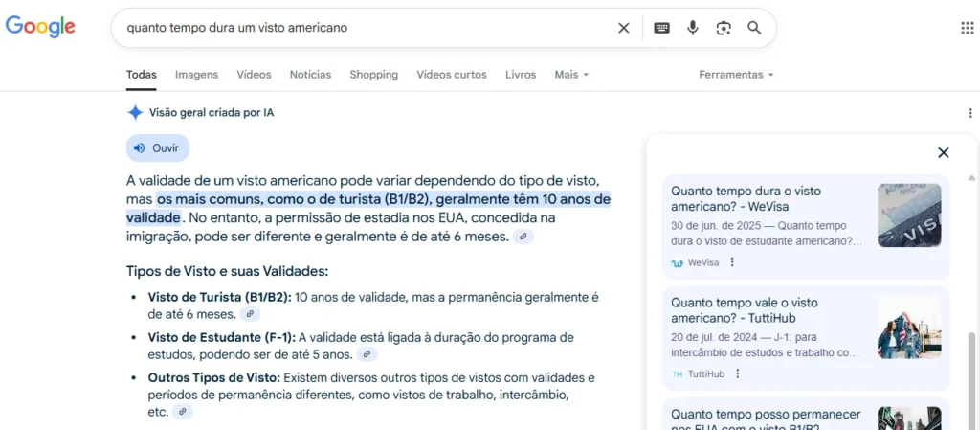Viewport: 980px width, 430px height.
Task: Expand the Mais dropdown
Action: (x=571, y=75)
